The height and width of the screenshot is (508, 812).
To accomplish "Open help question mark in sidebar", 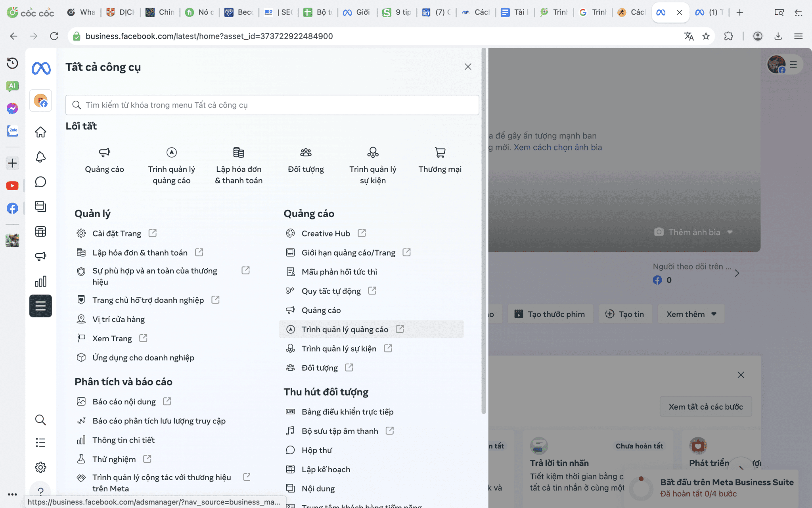I will 40,491.
